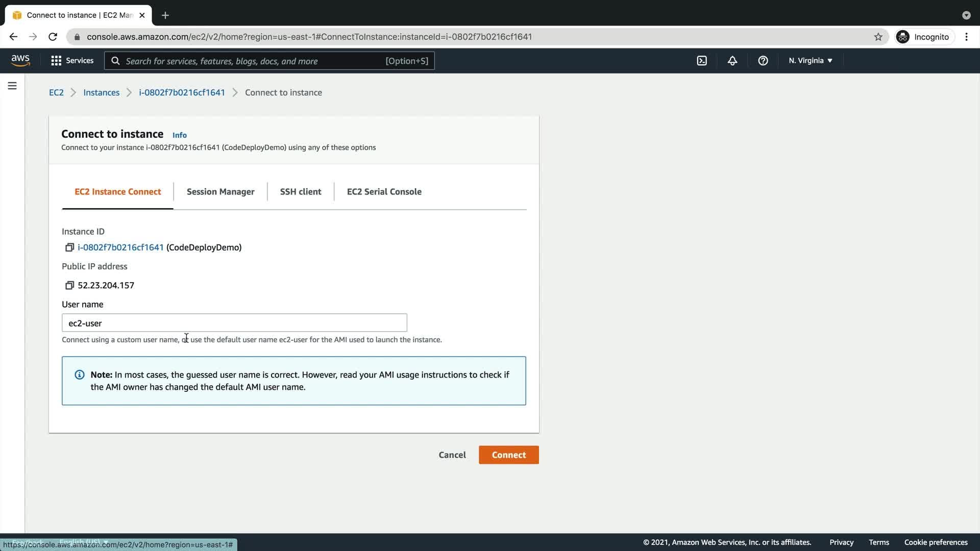The height and width of the screenshot is (551, 980).
Task: Switch to the SSH client tab
Action: point(301,192)
